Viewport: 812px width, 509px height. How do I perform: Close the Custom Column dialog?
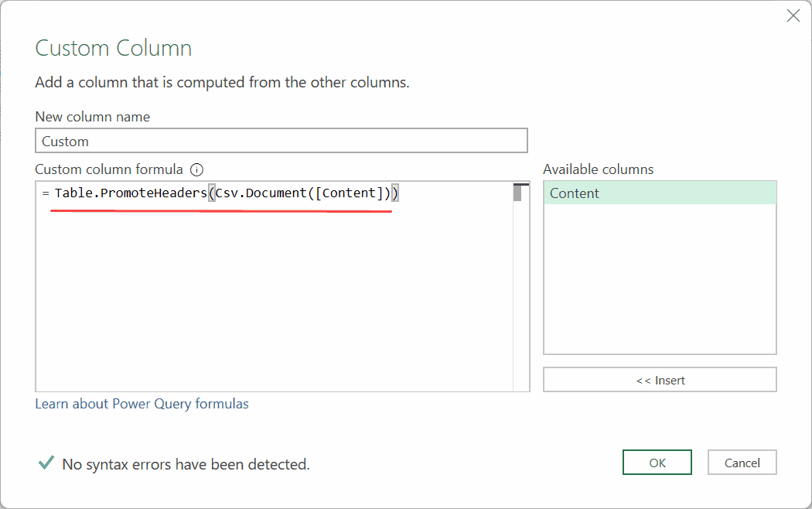click(793, 15)
